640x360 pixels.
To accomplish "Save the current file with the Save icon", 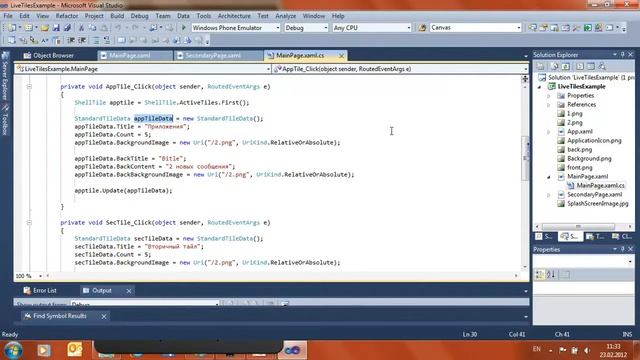I will tap(56, 28).
